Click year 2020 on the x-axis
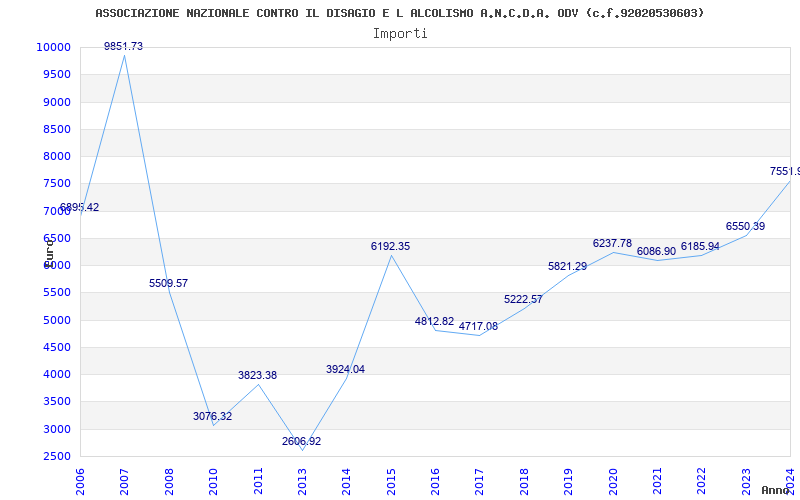Viewport: 800px width, 500px height. [x=613, y=480]
